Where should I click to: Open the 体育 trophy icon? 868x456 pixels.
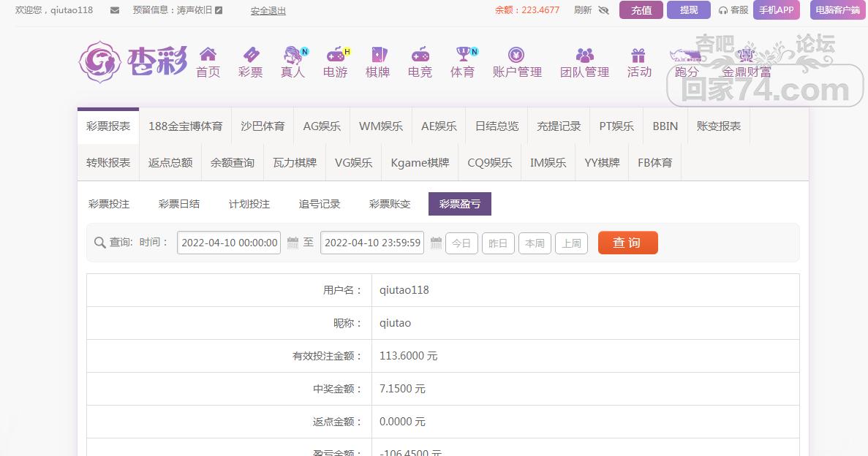[x=464, y=54]
